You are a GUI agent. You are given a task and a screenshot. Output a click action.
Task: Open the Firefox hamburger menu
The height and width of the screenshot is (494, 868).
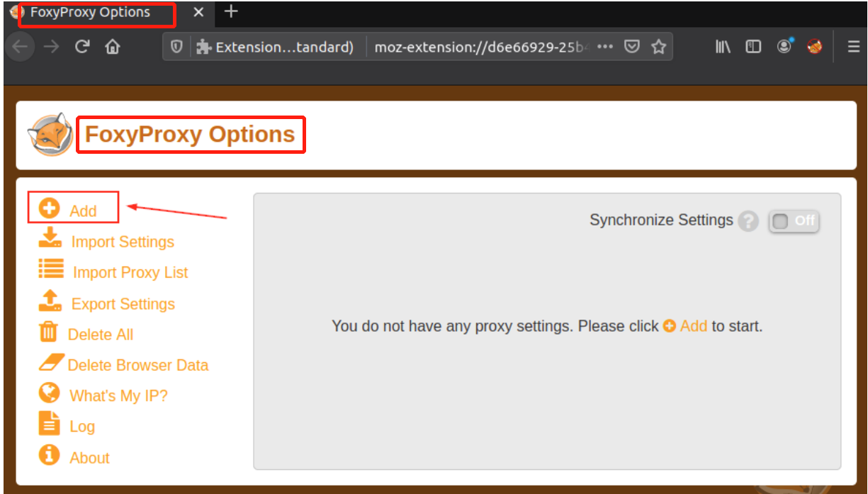[x=854, y=47]
